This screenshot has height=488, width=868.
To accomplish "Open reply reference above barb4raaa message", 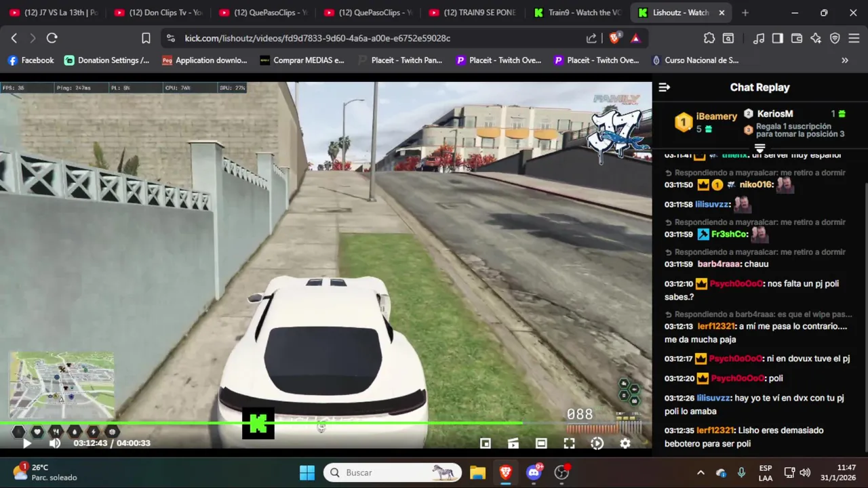I will click(x=758, y=252).
